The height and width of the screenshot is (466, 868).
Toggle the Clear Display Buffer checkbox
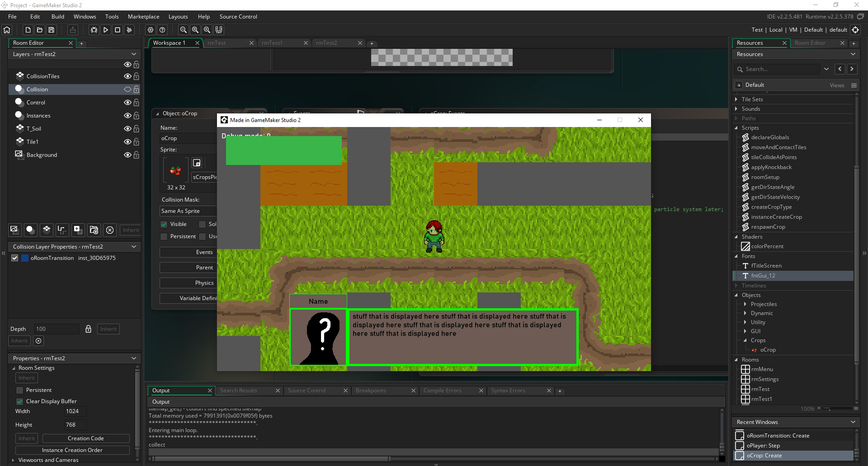tap(20, 401)
